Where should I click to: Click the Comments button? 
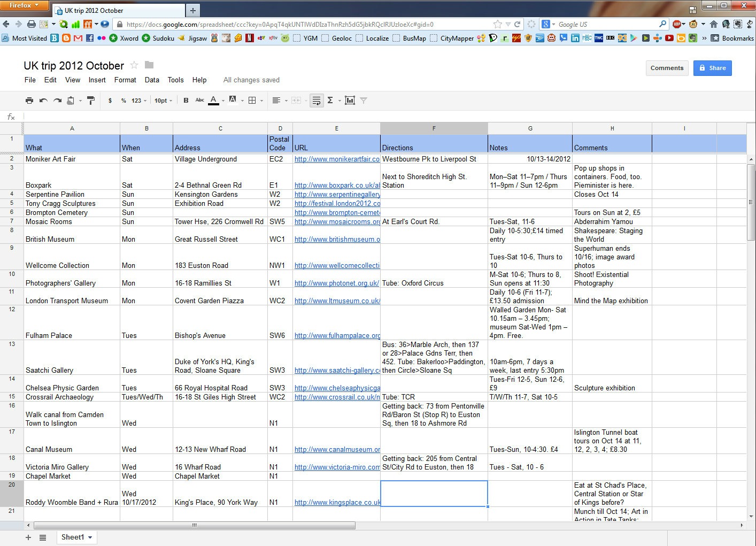click(x=667, y=68)
